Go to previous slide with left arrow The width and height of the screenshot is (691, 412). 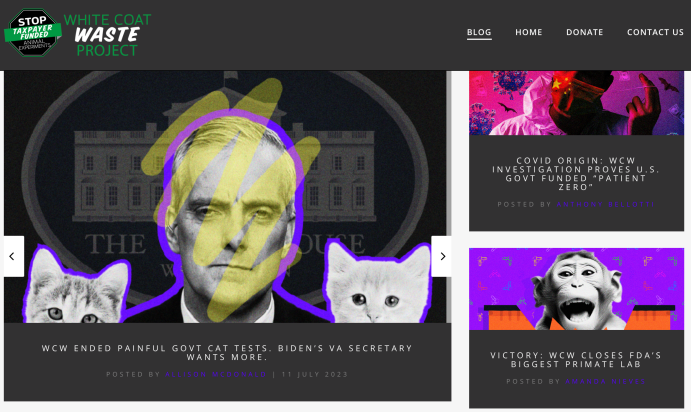pos(14,256)
